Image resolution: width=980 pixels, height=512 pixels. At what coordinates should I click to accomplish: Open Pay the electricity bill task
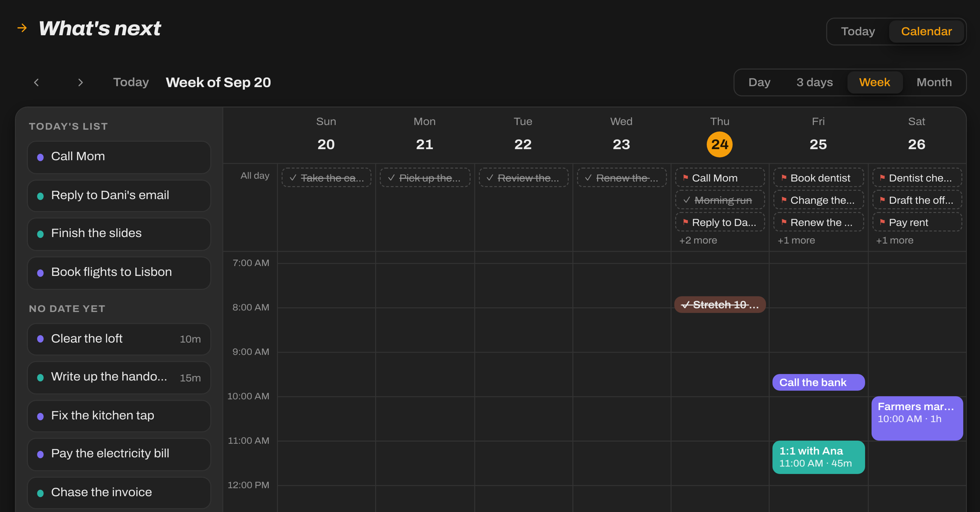(x=119, y=454)
